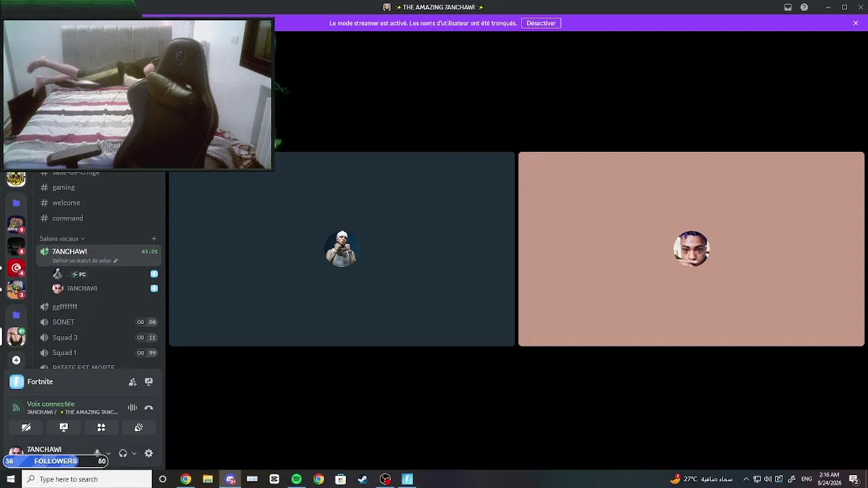Select the 7ANCHAWI voice channel row
The image size is (868, 488).
tap(98, 255)
